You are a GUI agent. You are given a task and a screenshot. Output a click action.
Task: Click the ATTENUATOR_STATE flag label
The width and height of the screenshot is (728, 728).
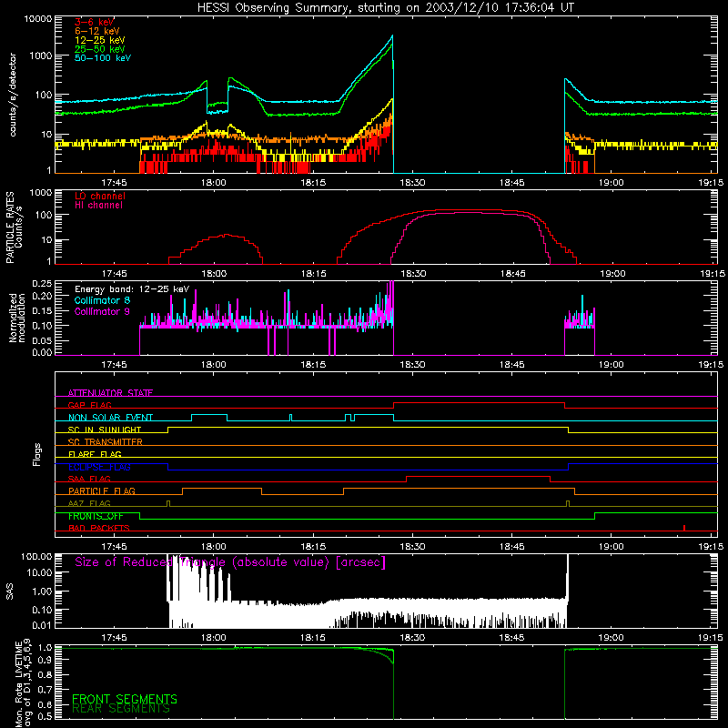point(110,393)
